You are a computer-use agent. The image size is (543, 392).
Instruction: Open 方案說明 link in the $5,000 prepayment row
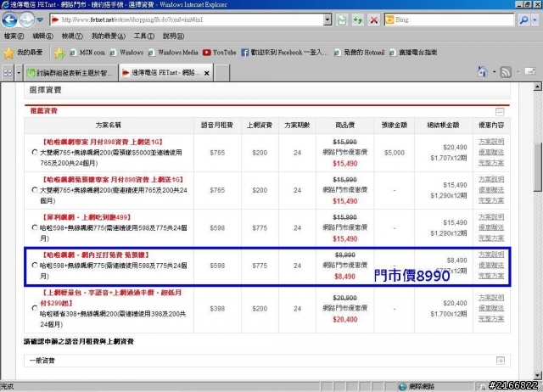[x=491, y=142]
